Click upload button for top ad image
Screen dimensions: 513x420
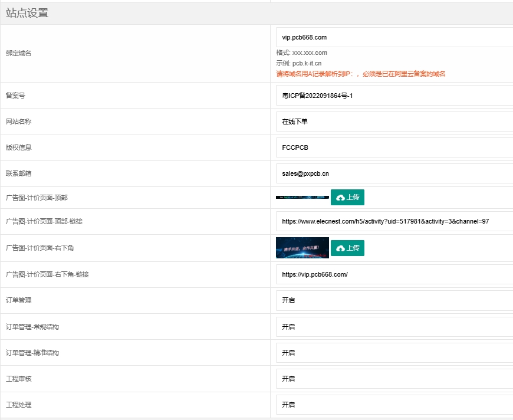[347, 198]
